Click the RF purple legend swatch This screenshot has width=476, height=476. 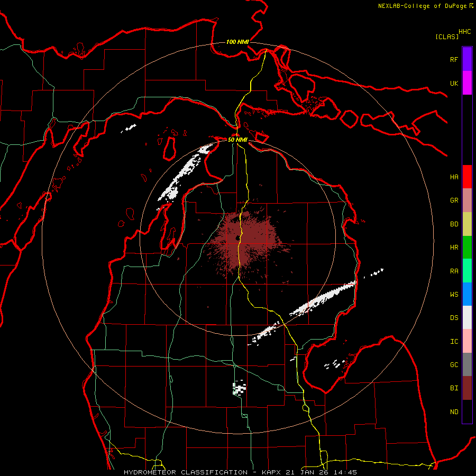pyautogui.click(x=467, y=59)
